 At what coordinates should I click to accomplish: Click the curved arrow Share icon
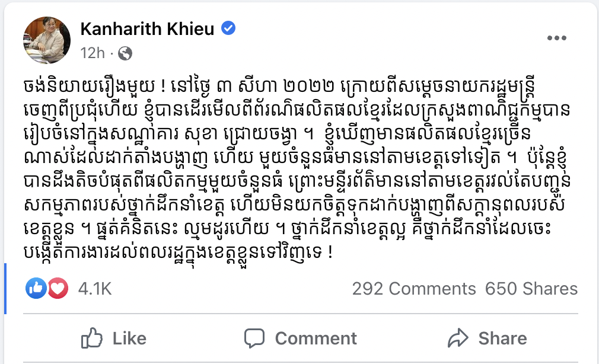(x=458, y=339)
